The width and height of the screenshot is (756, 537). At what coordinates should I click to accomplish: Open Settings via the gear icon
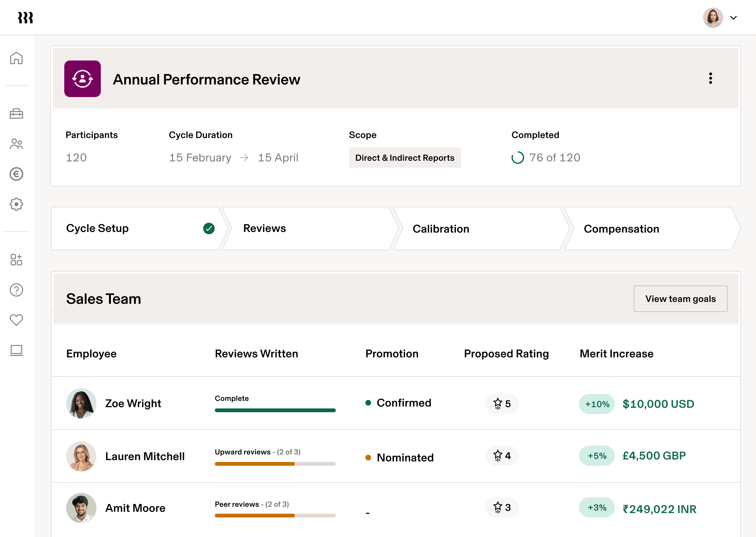[16, 204]
